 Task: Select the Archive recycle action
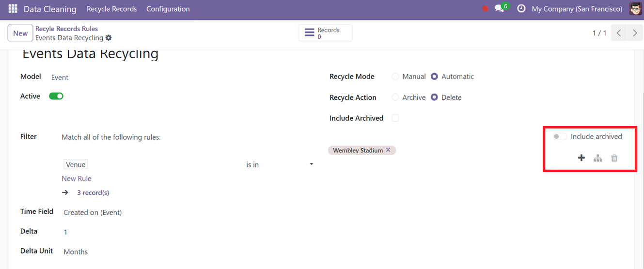pyautogui.click(x=395, y=97)
